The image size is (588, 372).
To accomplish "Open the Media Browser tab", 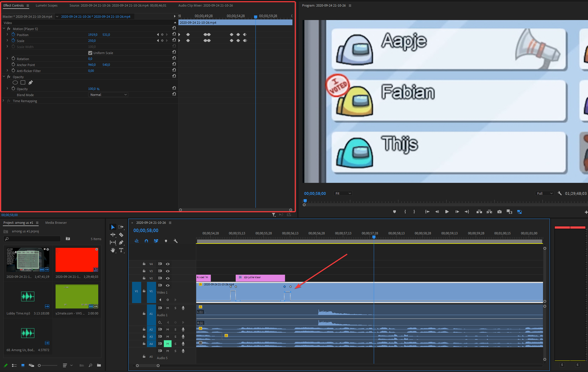I will point(56,223).
